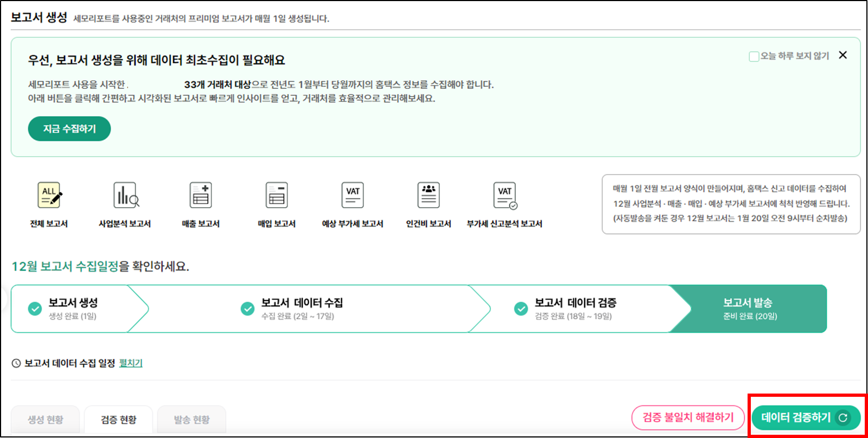
Task: Click the 보고서 데이터 검증 step checkmark
Action: tap(521, 308)
